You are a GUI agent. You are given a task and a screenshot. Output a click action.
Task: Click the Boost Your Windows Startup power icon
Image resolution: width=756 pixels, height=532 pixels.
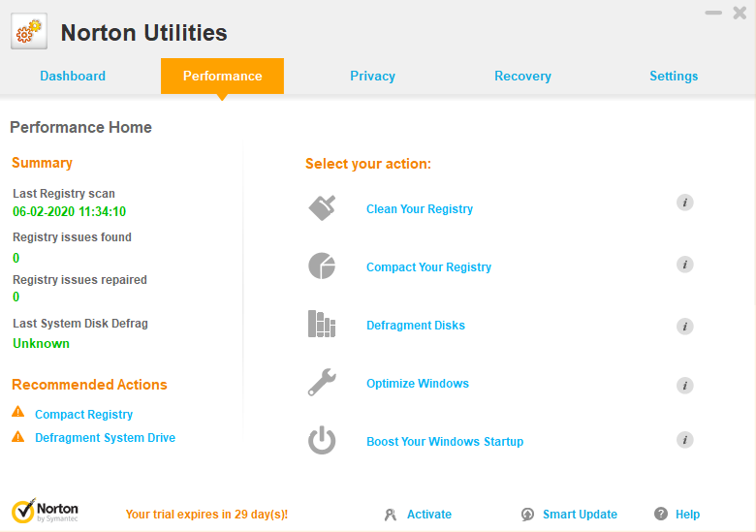pos(322,440)
